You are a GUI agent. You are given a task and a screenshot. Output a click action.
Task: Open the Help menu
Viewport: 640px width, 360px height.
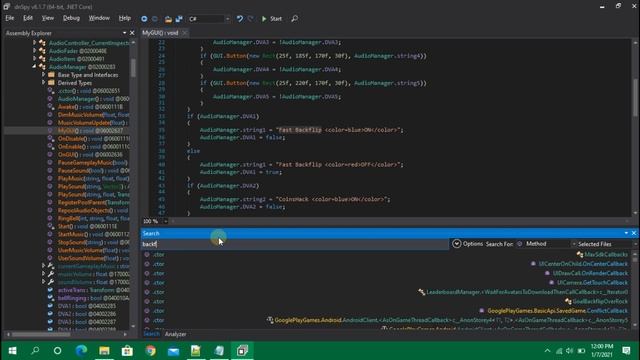[124, 18]
